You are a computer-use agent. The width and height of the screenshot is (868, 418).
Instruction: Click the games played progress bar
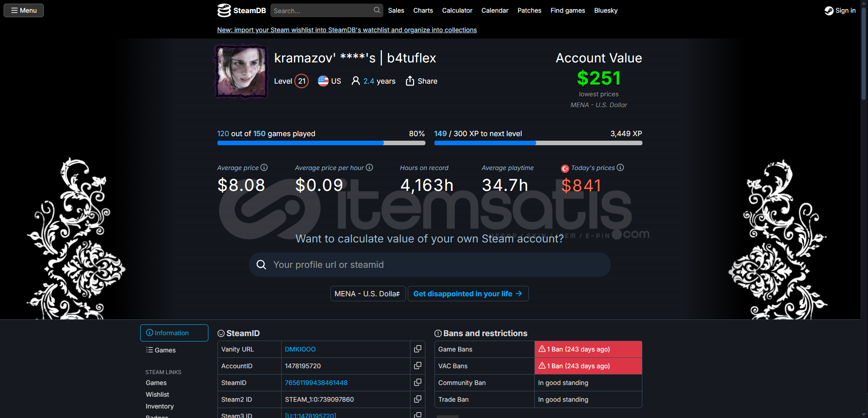[321, 143]
